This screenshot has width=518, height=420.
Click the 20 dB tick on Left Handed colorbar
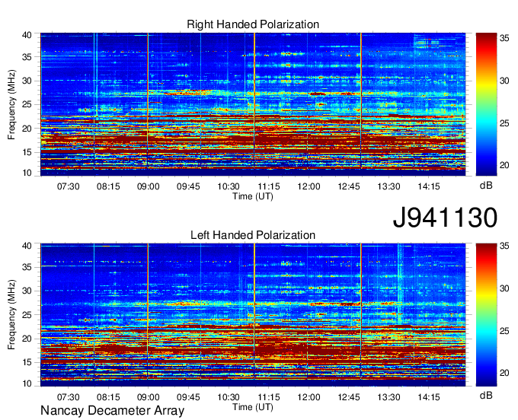coord(504,373)
